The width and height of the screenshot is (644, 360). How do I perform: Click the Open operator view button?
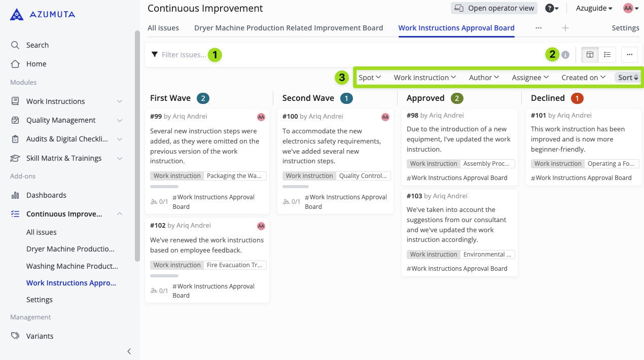pyautogui.click(x=494, y=8)
